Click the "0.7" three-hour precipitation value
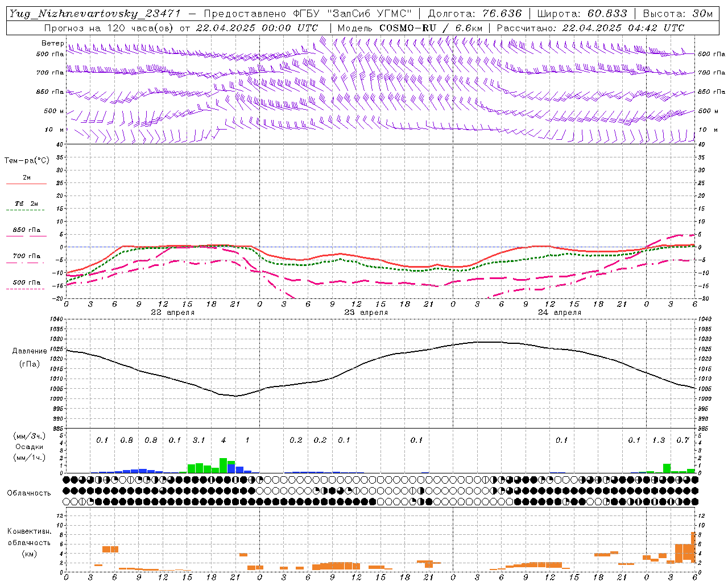This screenshot has height=582, width=728. tap(682, 440)
